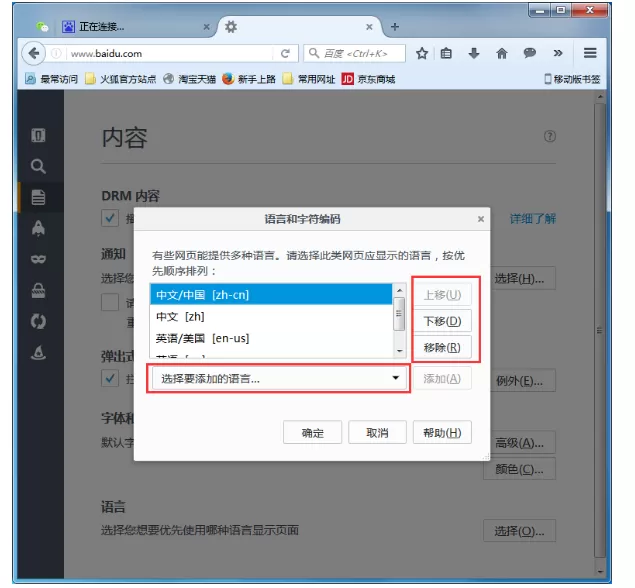Click the 移除(R) button
This screenshot has height=588, width=635.
point(442,347)
